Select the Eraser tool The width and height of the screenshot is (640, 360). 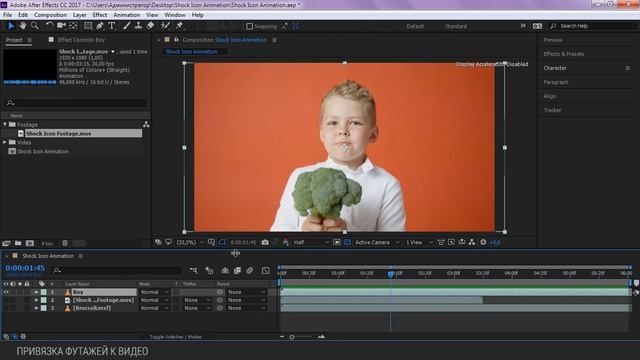tap(150, 26)
